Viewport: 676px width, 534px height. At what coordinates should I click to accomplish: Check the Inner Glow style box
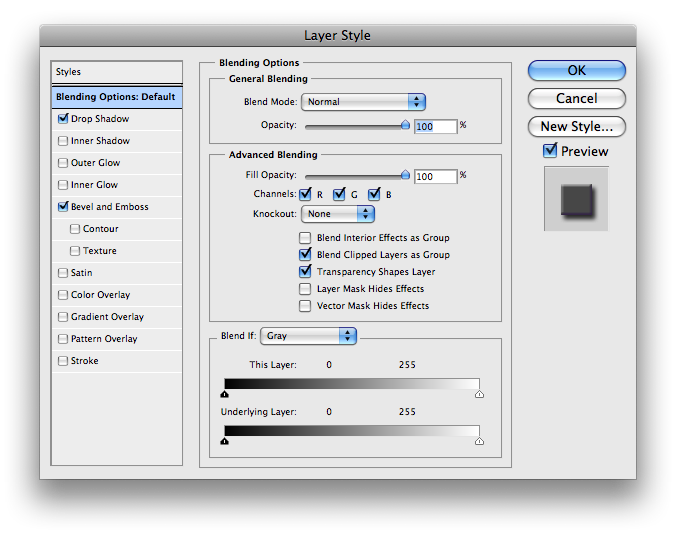click(x=63, y=185)
